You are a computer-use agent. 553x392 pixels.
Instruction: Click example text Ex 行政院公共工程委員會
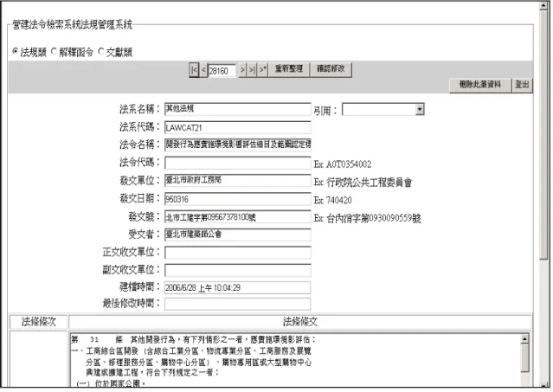click(363, 183)
